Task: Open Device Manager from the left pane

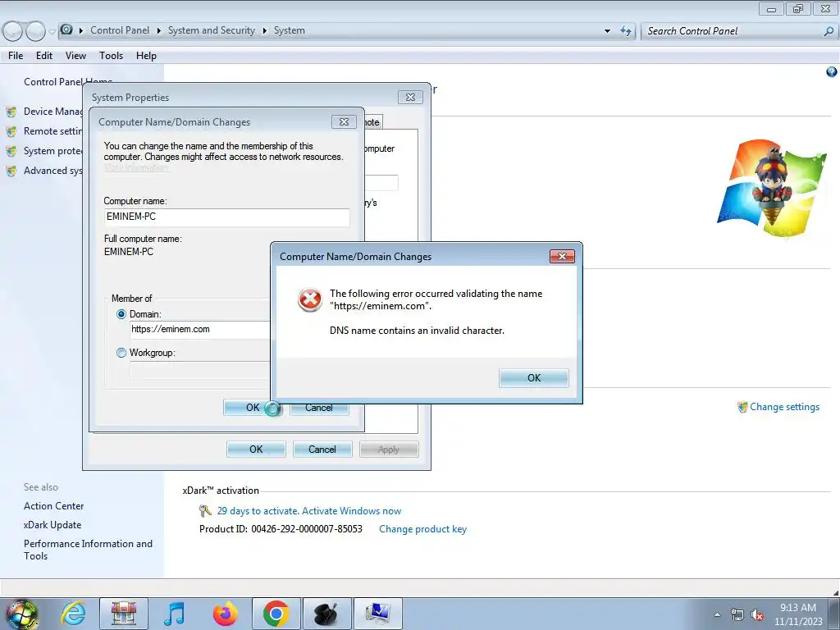Action: coord(53,112)
